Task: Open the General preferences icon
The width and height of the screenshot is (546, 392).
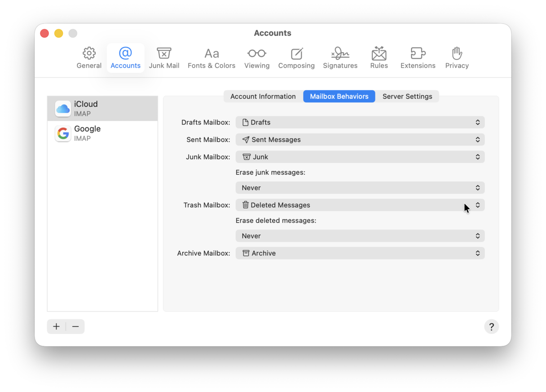Action: (x=89, y=57)
